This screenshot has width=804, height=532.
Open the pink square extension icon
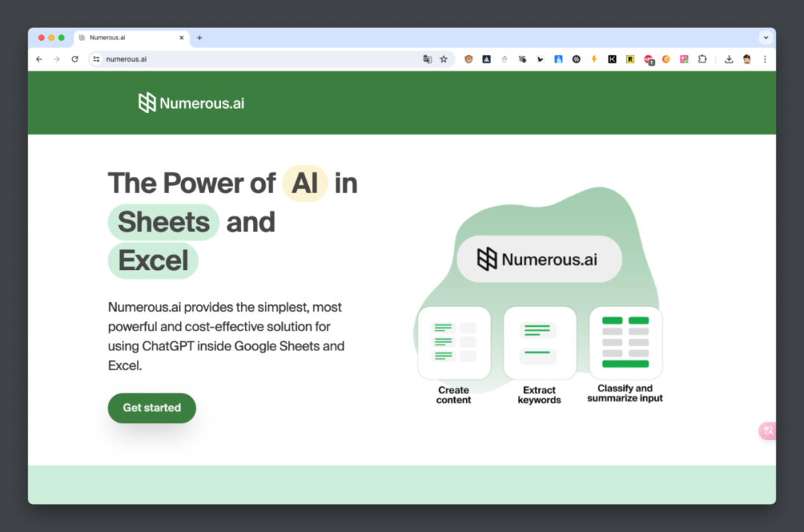(x=684, y=59)
